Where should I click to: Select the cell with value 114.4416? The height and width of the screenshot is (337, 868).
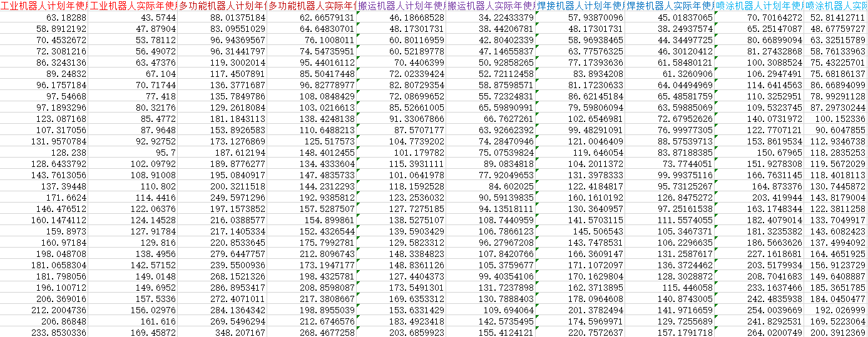133,197
